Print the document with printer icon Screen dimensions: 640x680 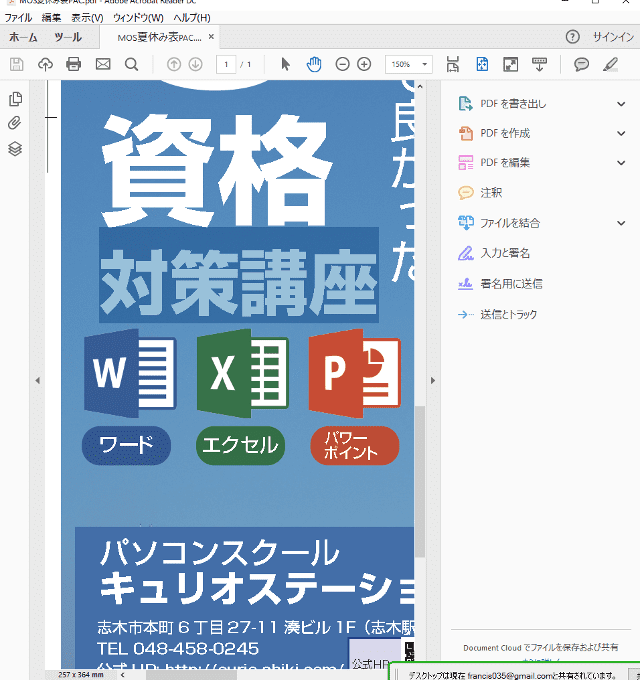coord(73,65)
